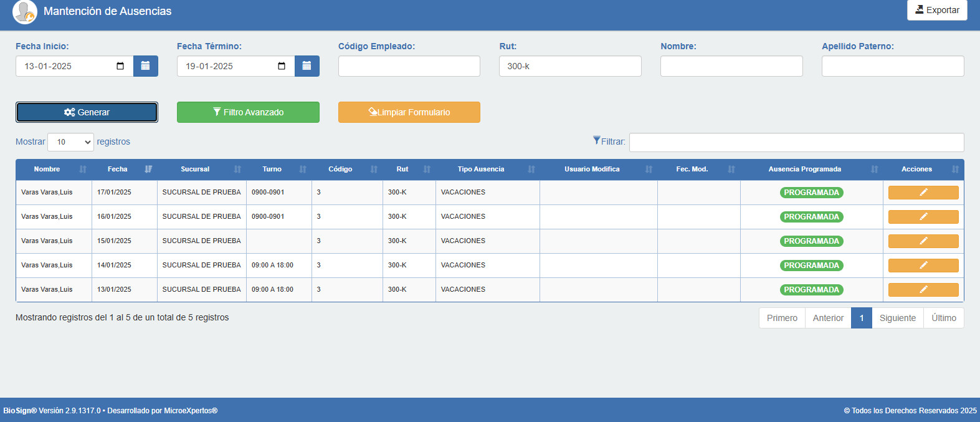Click SUCURSAL DE PRUEBA in the 16/01/2025 row
980x422 pixels.
[201, 216]
